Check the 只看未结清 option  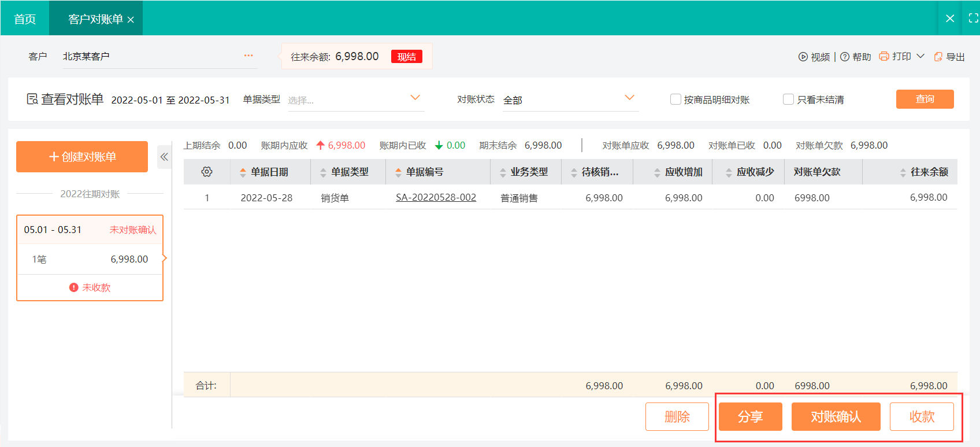point(788,99)
